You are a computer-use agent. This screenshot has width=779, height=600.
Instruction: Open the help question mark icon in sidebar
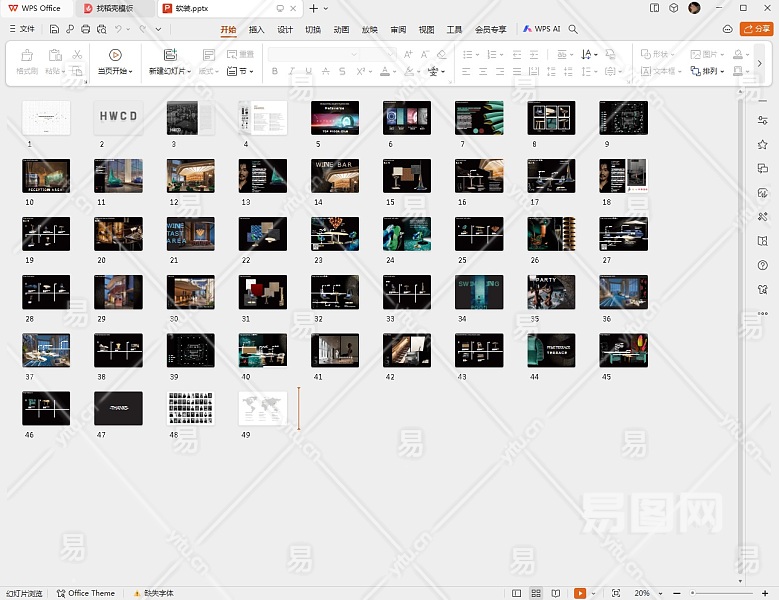763,265
